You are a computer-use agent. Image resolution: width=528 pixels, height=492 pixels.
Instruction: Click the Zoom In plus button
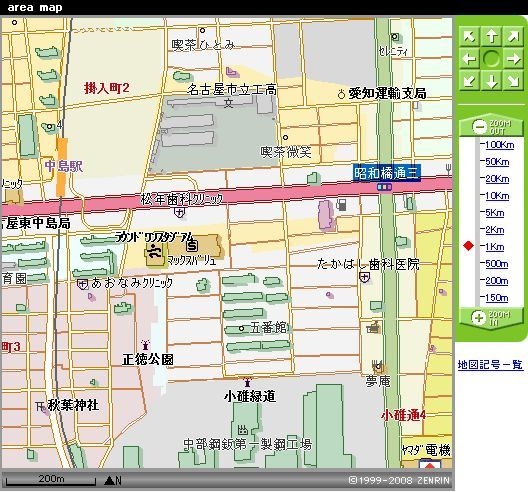point(478,318)
